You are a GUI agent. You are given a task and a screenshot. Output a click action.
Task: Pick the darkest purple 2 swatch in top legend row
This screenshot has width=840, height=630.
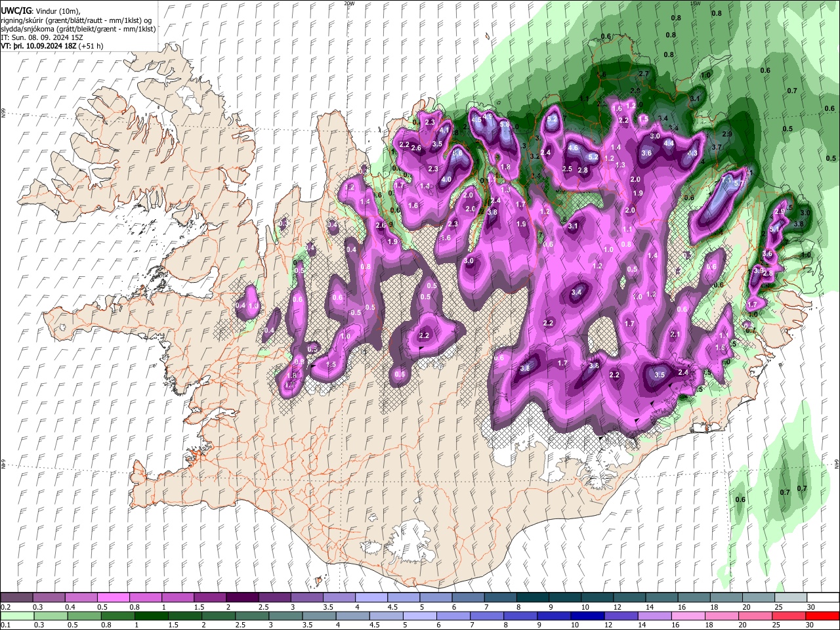click(x=242, y=598)
